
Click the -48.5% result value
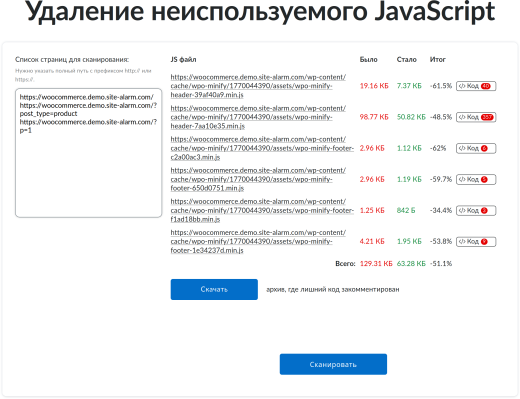tap(441, 117)
